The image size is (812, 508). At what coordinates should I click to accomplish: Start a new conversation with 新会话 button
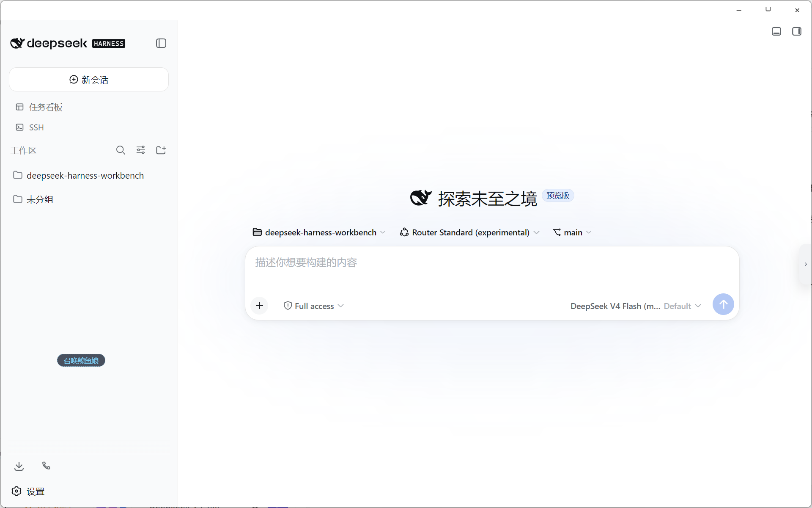89,80
